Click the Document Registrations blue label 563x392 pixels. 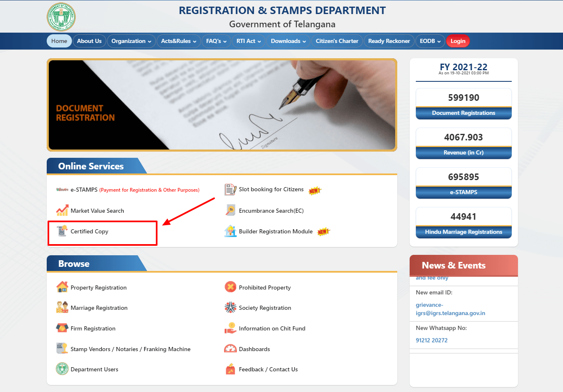[464, 113]
